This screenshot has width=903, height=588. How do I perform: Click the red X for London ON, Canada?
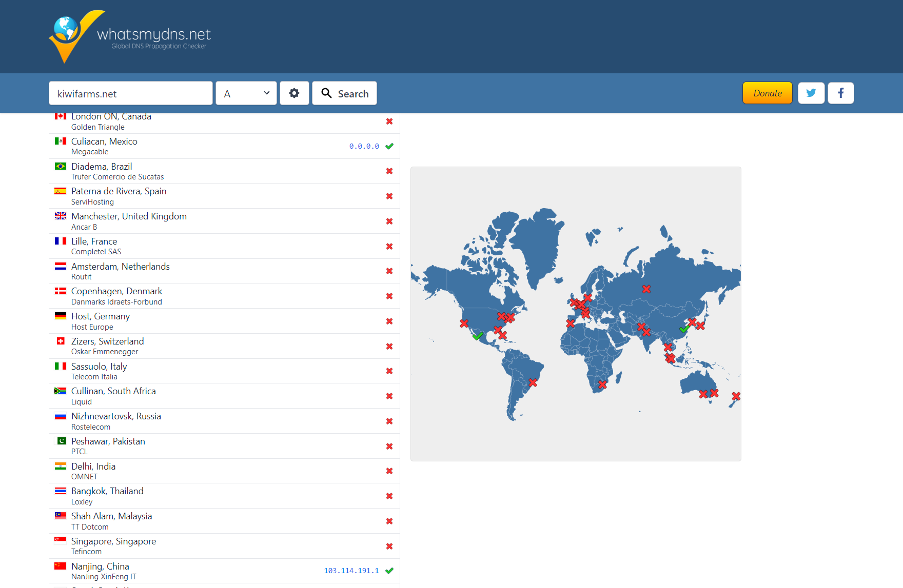[389, 121]
